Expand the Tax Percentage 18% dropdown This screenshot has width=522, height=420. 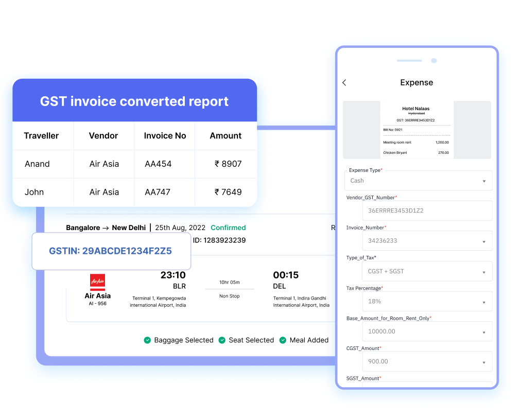click(418, 302)
